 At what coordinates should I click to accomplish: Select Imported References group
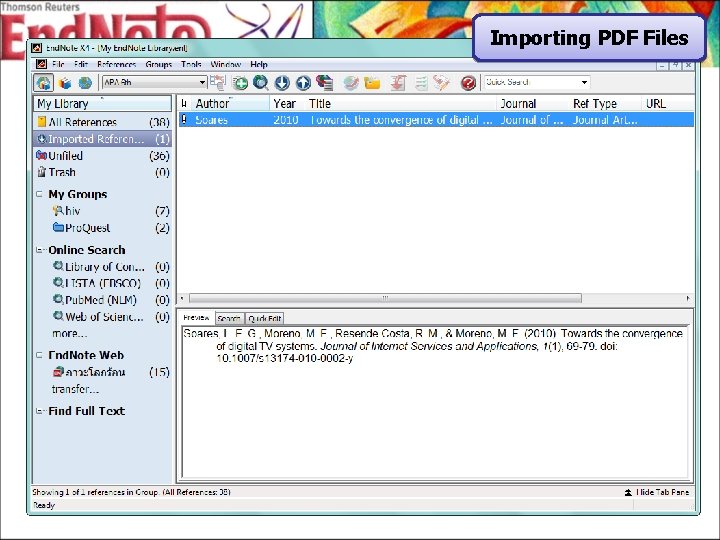[102, 139]
